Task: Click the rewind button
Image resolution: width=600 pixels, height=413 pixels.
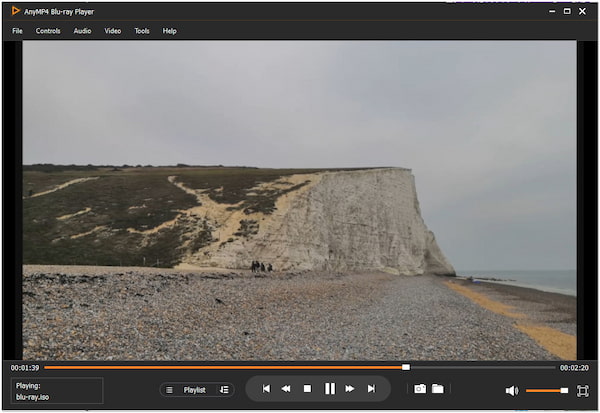Action: point(286,389)
